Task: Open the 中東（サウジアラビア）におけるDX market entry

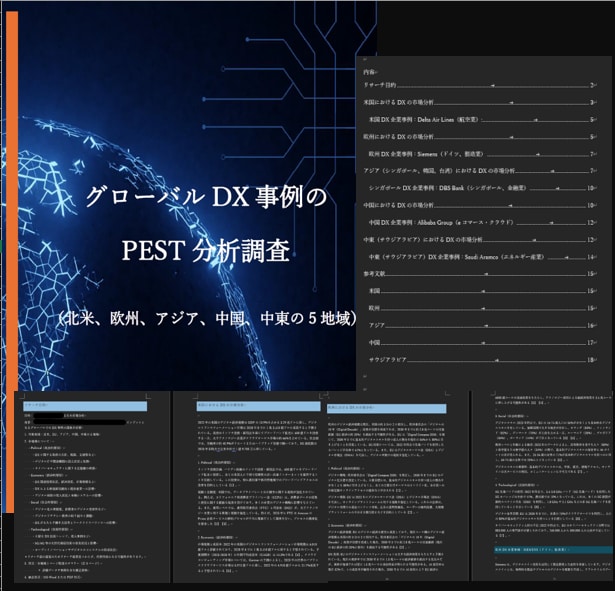Action: pyautogui.click(x=479, y=240)
